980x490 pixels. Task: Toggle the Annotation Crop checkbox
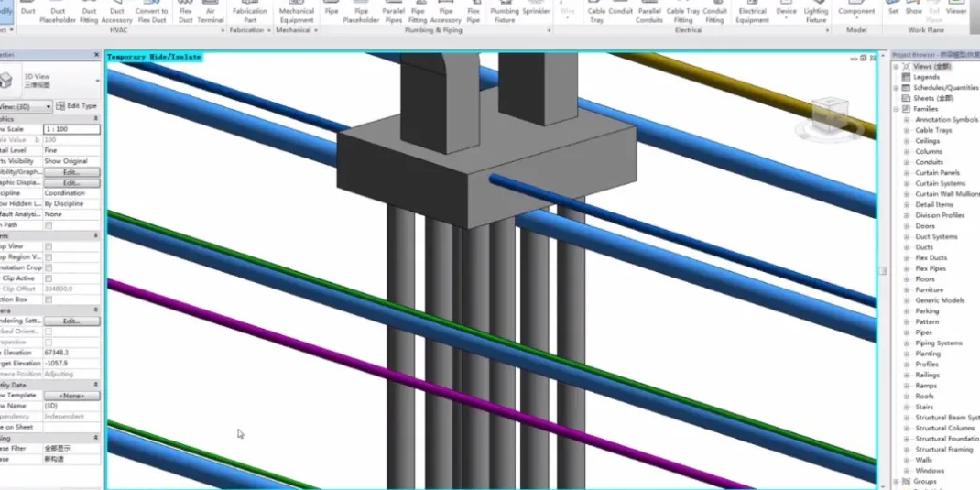pos(49,268)
